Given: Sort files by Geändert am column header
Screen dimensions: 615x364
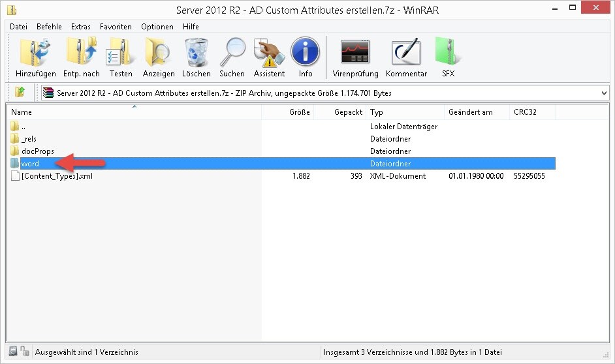Looking at the screenshot, I should coord(477,112).
